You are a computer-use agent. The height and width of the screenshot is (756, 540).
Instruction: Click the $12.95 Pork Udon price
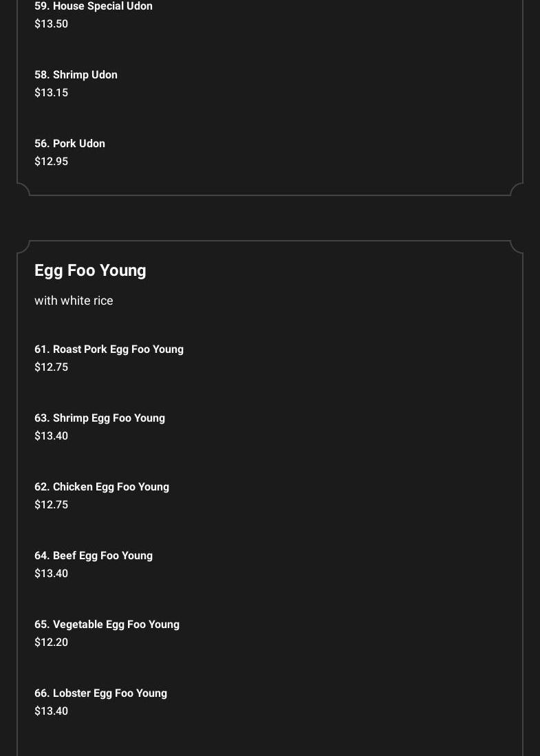pyautogui.click(x=52, y=162)
